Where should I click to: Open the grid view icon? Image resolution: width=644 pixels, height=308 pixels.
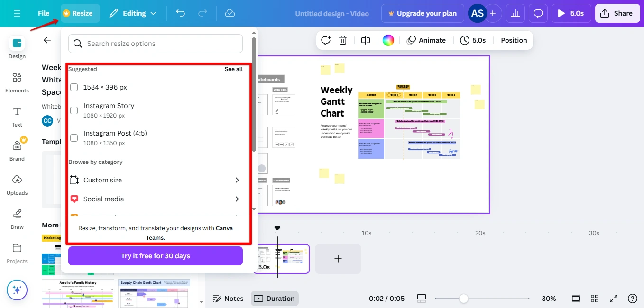tap(594, 299)
